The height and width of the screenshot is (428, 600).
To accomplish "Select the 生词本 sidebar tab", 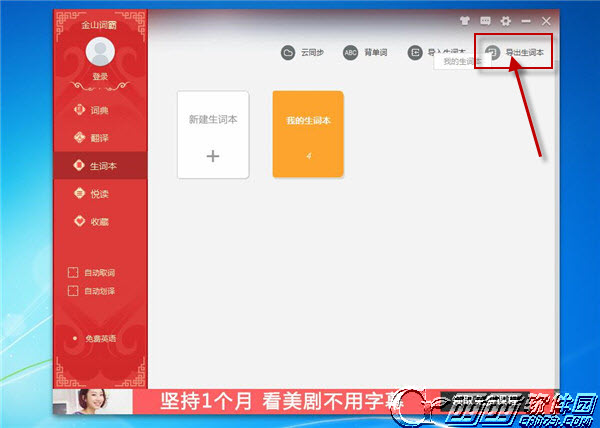I will (100, 166).
